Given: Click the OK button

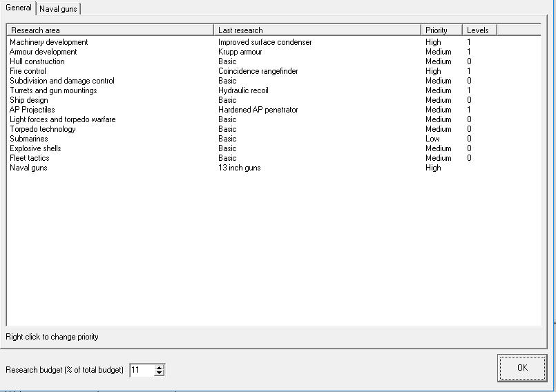Looking at the screenshot, I should [x=521, y=368].
